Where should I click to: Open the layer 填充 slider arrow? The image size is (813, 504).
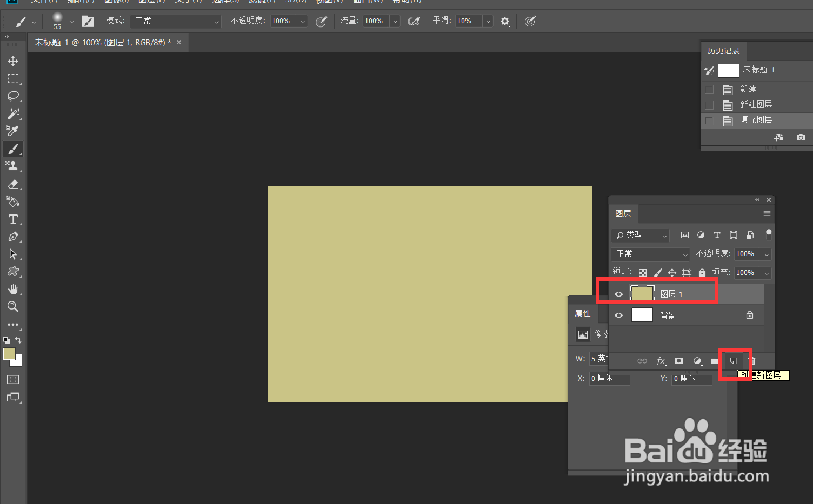[767, 273]
